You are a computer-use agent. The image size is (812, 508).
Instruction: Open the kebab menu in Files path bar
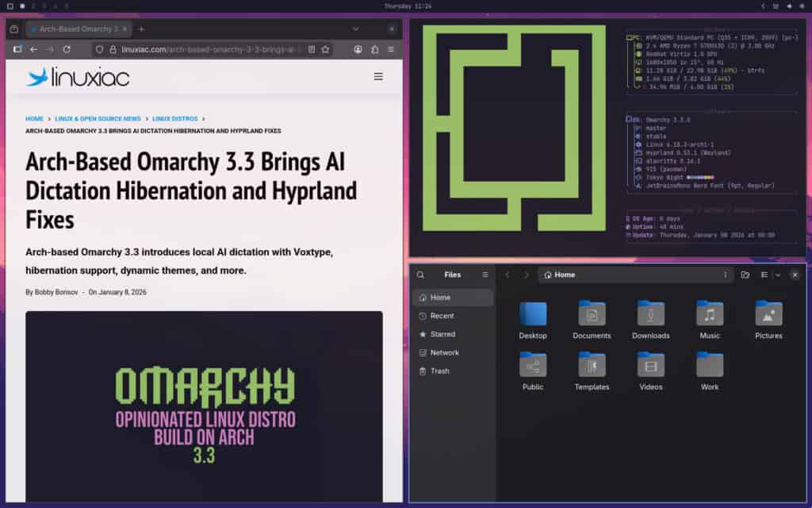point(726,275)
